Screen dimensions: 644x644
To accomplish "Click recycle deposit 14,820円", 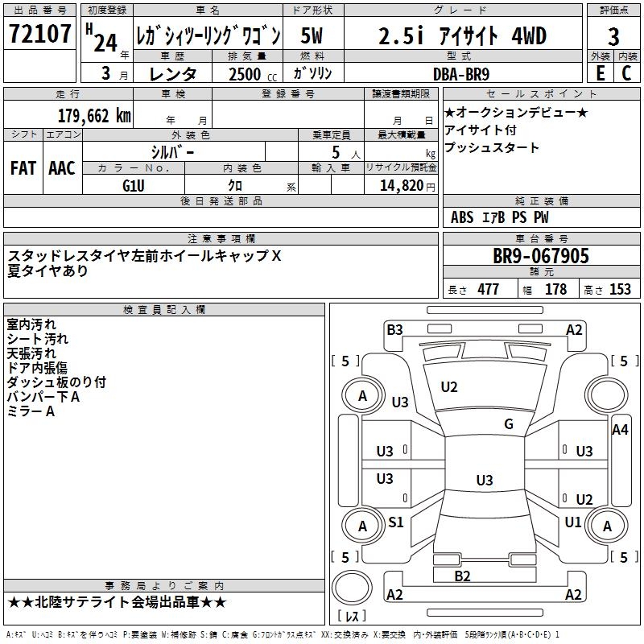I will (407, 186).
